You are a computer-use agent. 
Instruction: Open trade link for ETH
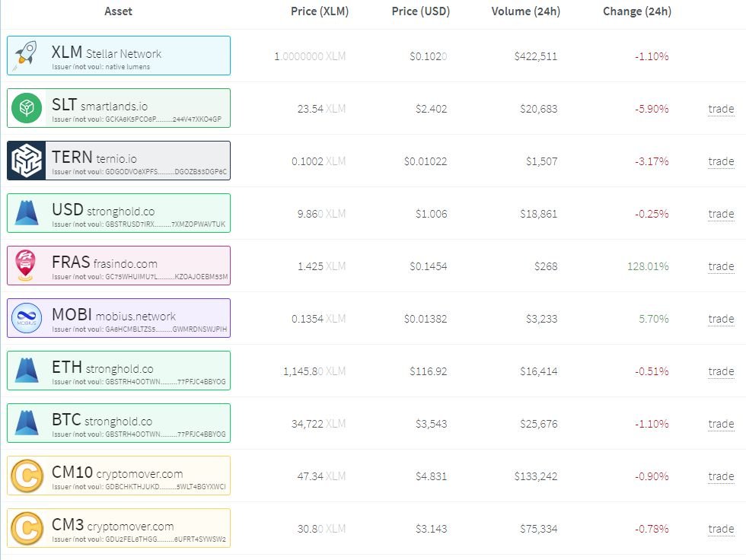pyautogui.click(x=721, y=372)
